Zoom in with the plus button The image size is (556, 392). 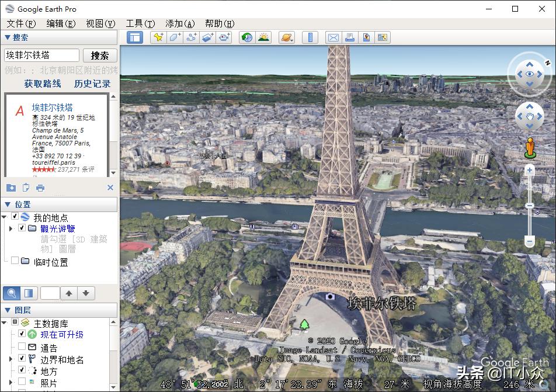tap(529, 170)
